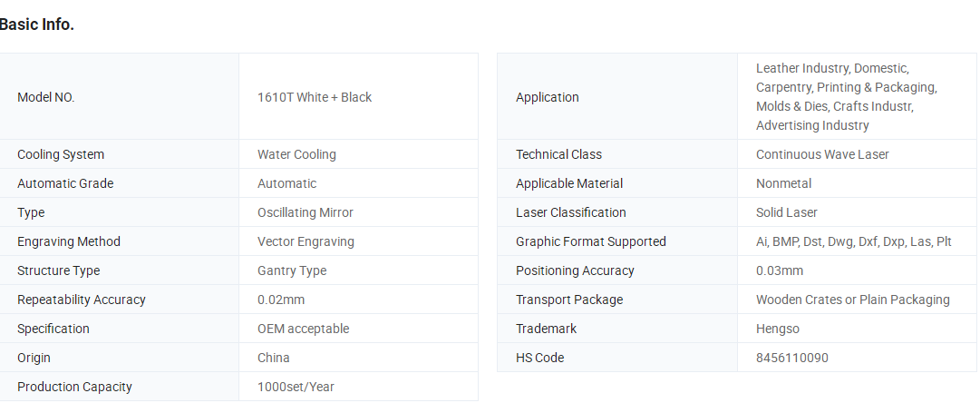Click the Vector Engraving value
Image resolution: width=980 pixels, height=403 pixels.
click(x=306, y=241)
